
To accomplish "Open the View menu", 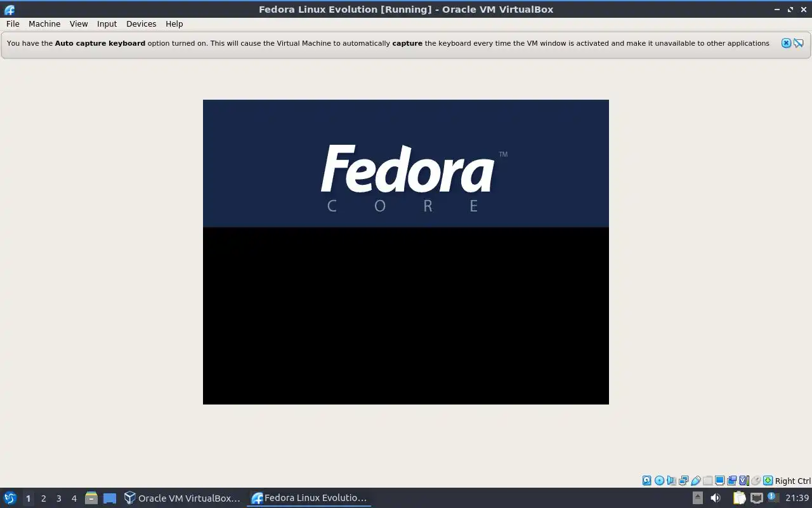I will pyautogui.click(x=79, y=23).
